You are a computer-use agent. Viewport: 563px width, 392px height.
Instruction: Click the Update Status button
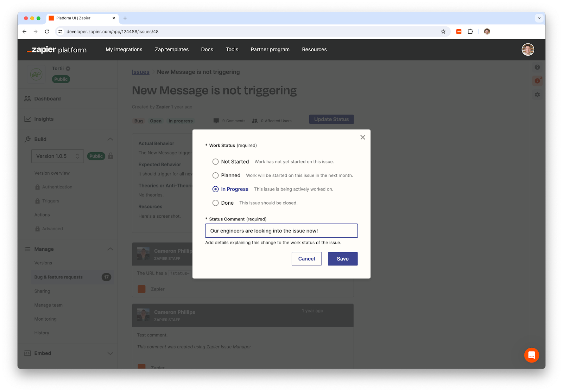click(x=331, y=119)
